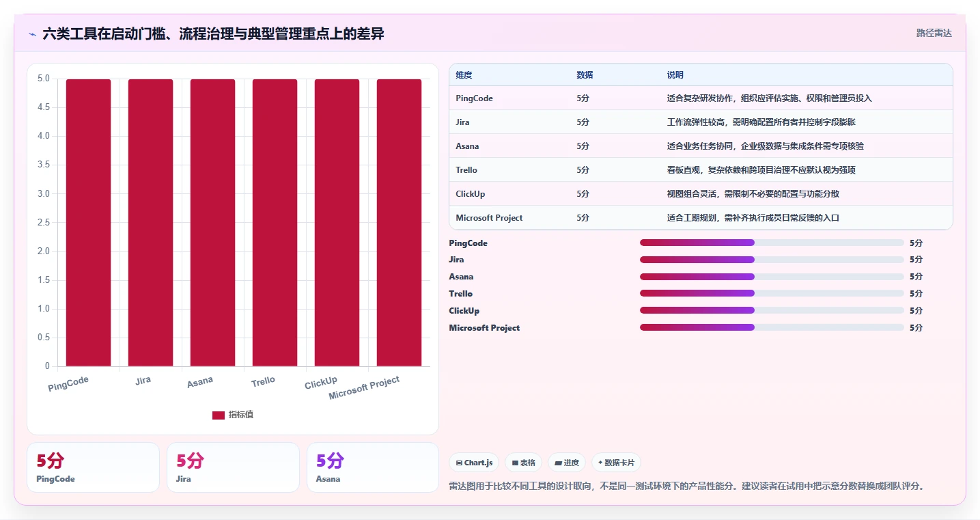Open the Asana 5分 data card
Image resolution: width=980 pixels, height=520 pixels.
[373, 467]
